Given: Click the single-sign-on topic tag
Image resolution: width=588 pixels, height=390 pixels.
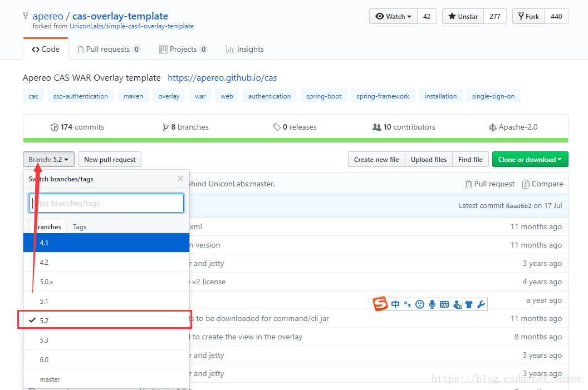Looking at the screenshot, I should click(493, 96).
